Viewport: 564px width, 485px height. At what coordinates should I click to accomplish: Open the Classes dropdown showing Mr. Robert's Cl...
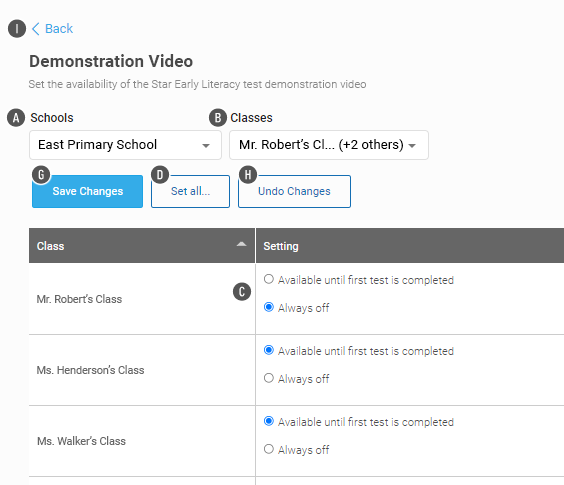329,145
